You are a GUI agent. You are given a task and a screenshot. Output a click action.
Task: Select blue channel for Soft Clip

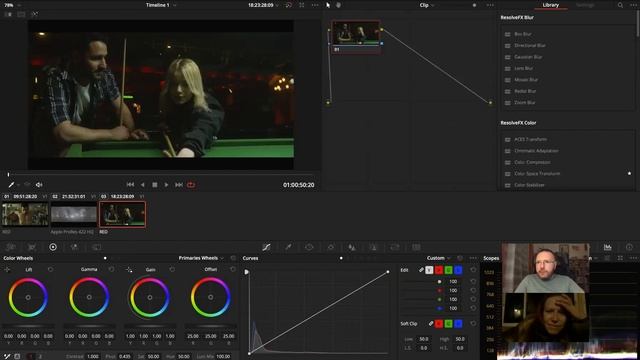pos(458,324)
